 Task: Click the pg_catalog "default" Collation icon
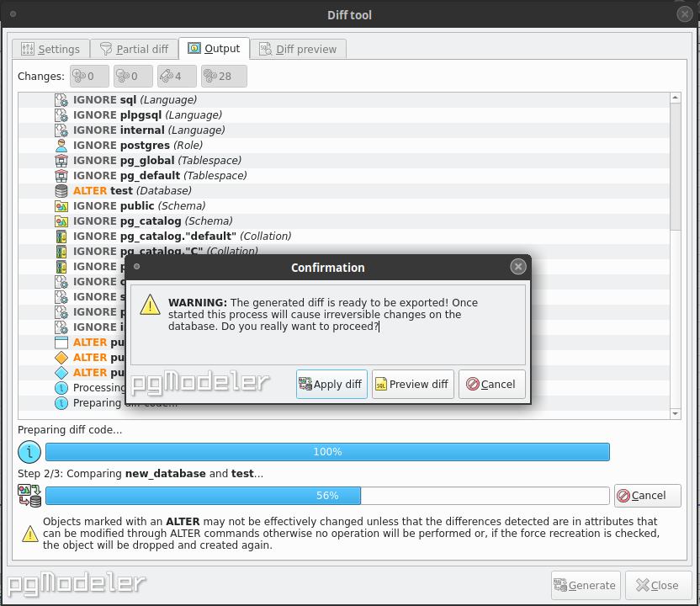coord(61,237)
